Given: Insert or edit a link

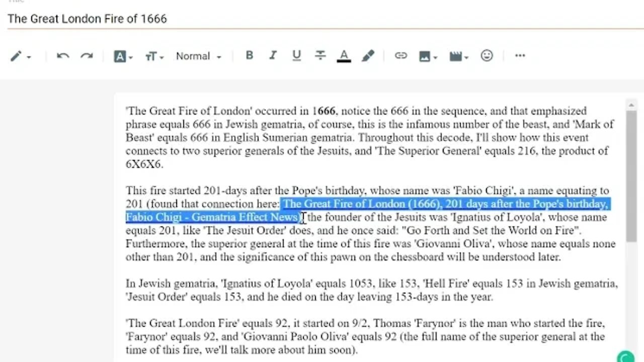Looking at the screenshot, I should click(400, 56).
